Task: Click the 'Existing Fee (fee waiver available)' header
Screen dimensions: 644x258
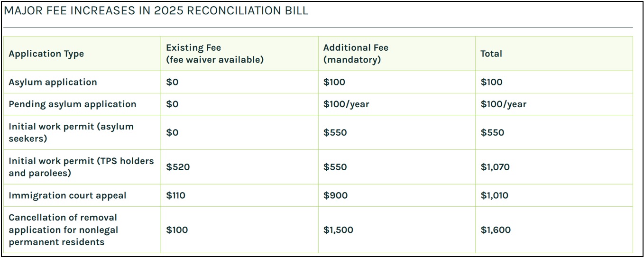Action: tap(214, 54)
